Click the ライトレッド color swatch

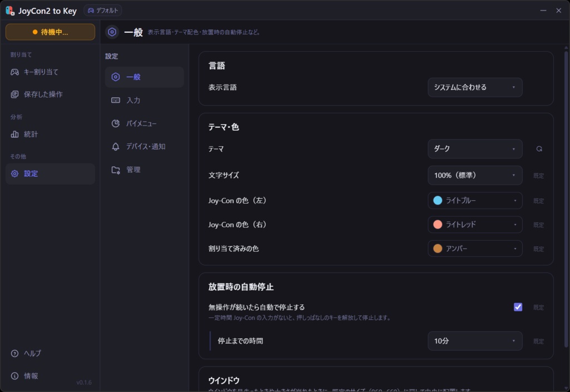click(x=438, y=225)
